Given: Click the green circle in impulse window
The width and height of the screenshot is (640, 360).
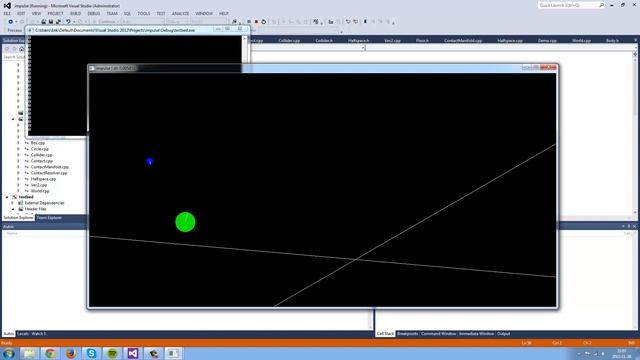Looking at the screenshot, I should (x=185, y=222).
